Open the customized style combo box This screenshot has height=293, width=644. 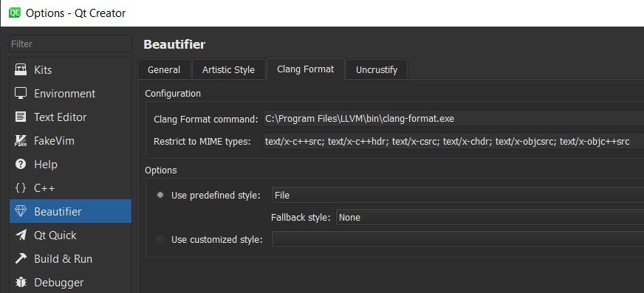458,239
